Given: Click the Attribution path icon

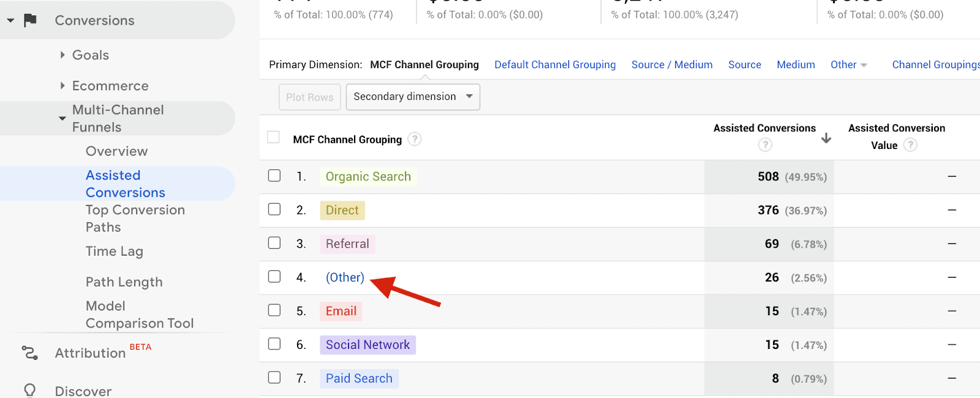Looking at the screenshot, I should pyautogui.click(x=29, y=353).
